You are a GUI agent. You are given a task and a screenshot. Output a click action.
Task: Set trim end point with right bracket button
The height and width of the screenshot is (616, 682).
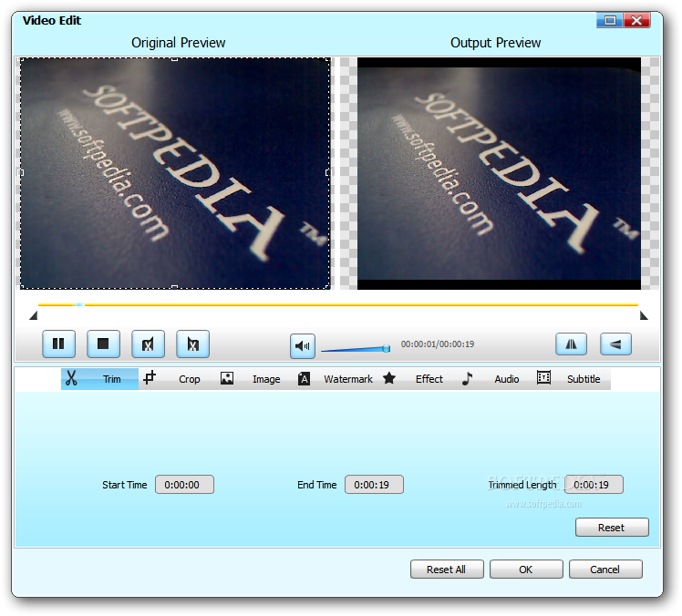[x=192, y=344]
